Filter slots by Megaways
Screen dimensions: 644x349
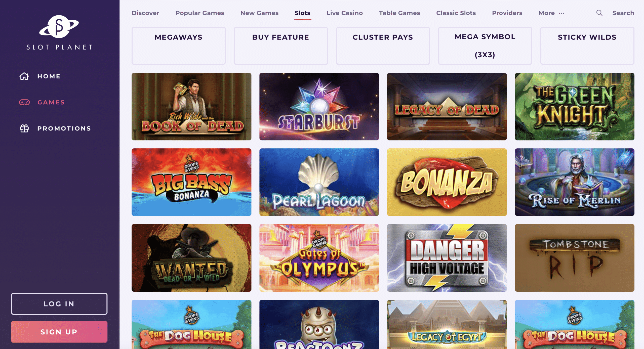point(178,46)
